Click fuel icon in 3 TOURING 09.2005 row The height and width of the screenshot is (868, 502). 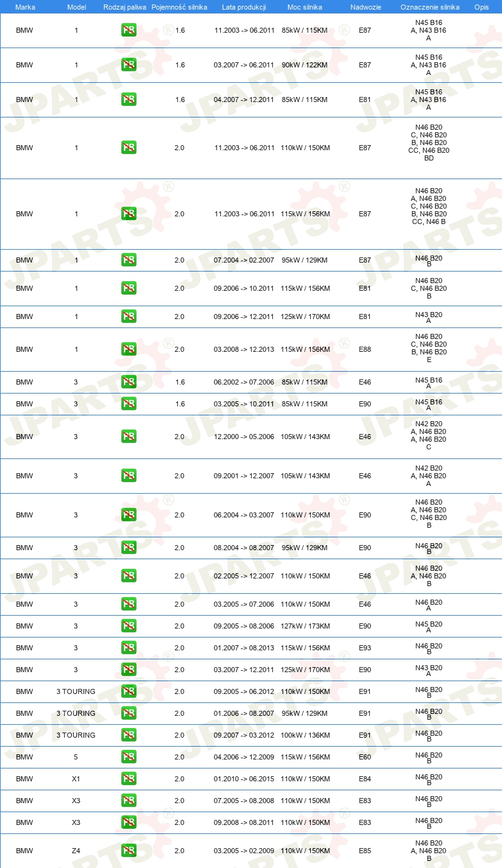129,691
